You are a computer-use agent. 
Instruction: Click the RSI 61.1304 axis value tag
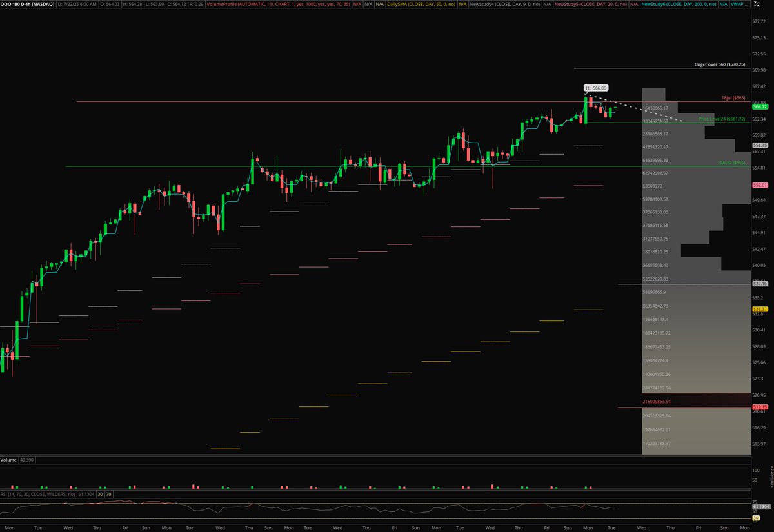click(760, 507)
